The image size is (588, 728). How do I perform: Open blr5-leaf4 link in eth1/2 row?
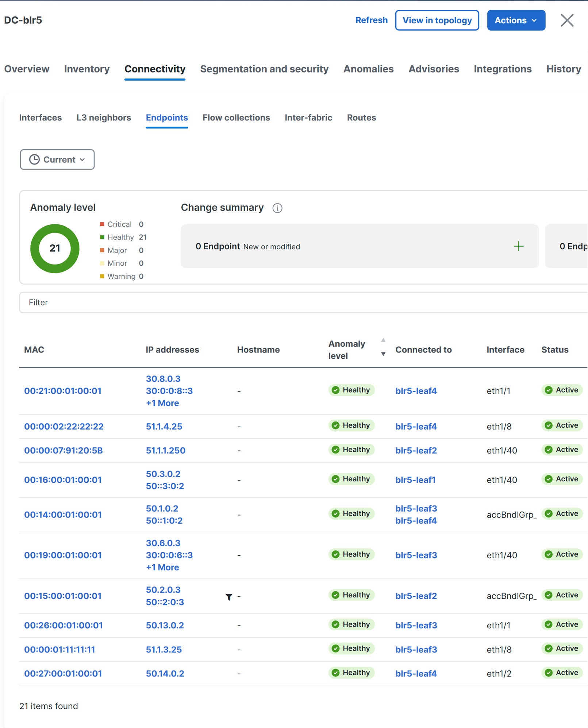click(x=416, y=674)
